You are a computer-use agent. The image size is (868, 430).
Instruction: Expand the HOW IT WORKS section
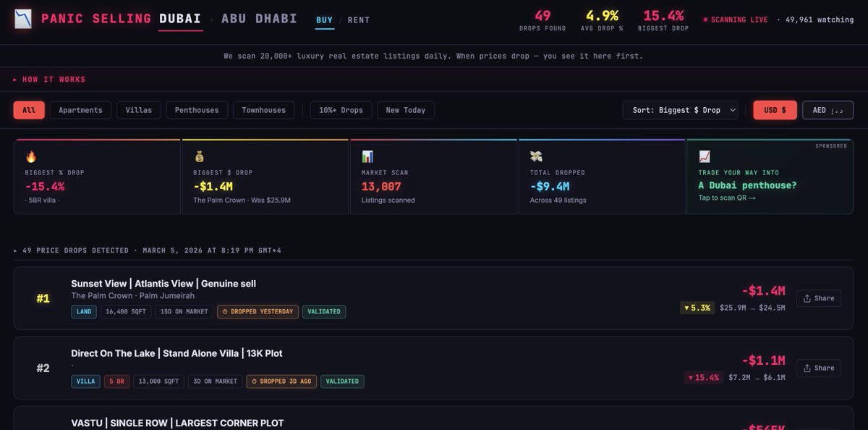coord(50,80)
